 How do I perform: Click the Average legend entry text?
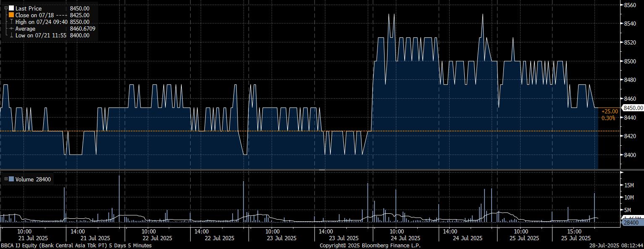point(25,29)
